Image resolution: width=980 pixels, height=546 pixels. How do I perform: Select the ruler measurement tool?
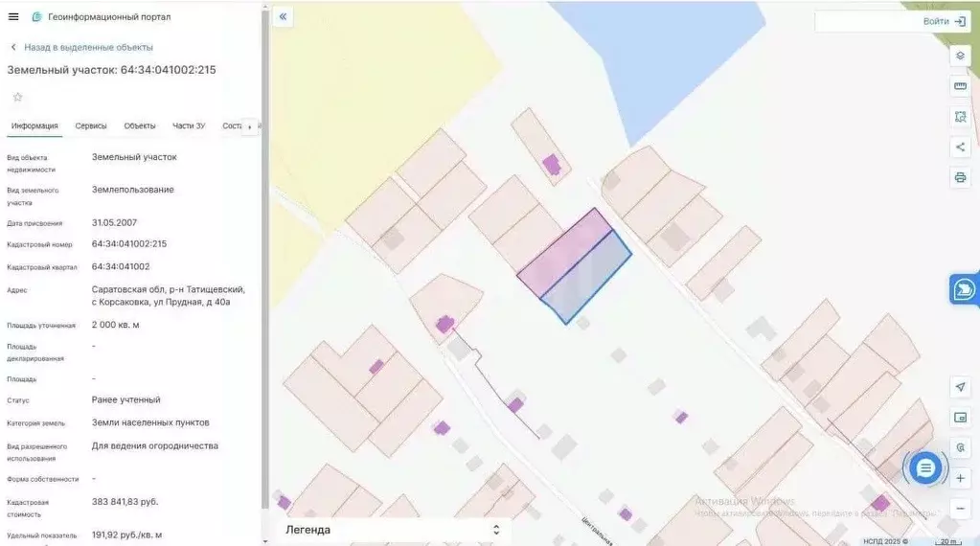[960, 86]
